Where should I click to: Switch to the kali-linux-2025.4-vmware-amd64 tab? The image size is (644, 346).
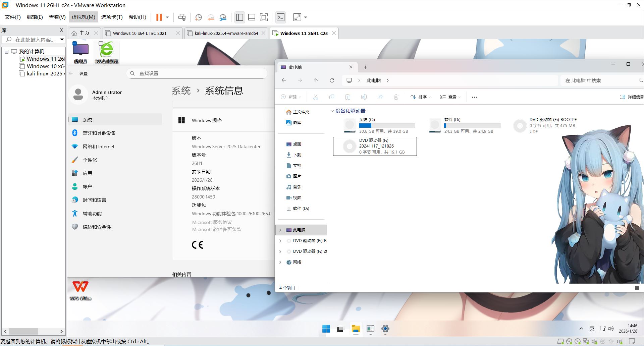coord(226,33)
